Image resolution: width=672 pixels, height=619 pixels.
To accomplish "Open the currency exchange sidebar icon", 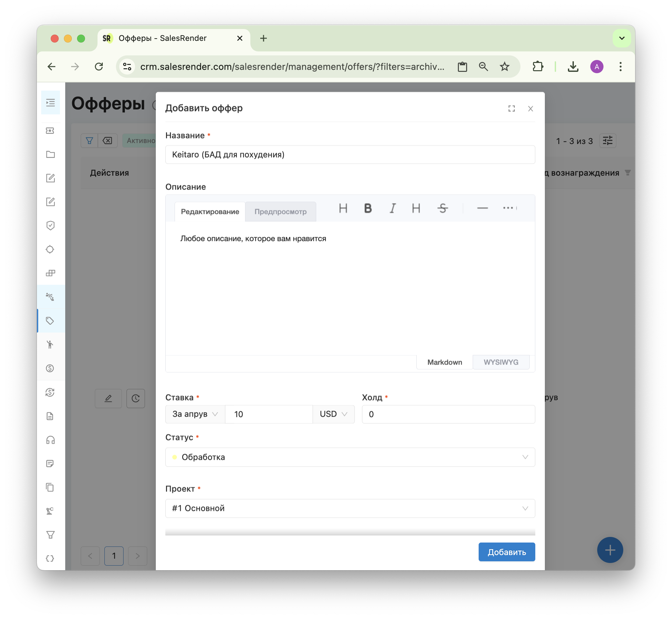I will tap(50, 392).
